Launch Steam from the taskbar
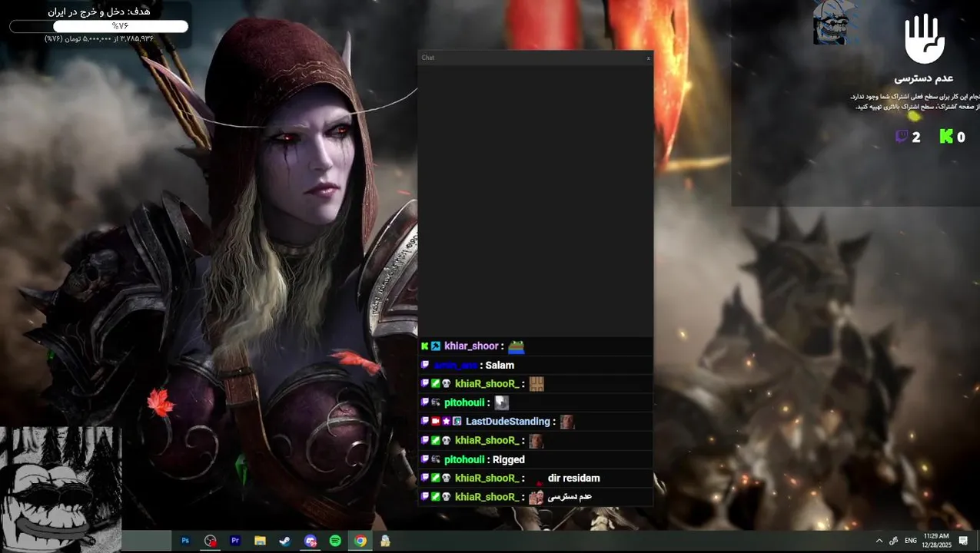This screenshot has width=980, height=553. tap(284, 541)
